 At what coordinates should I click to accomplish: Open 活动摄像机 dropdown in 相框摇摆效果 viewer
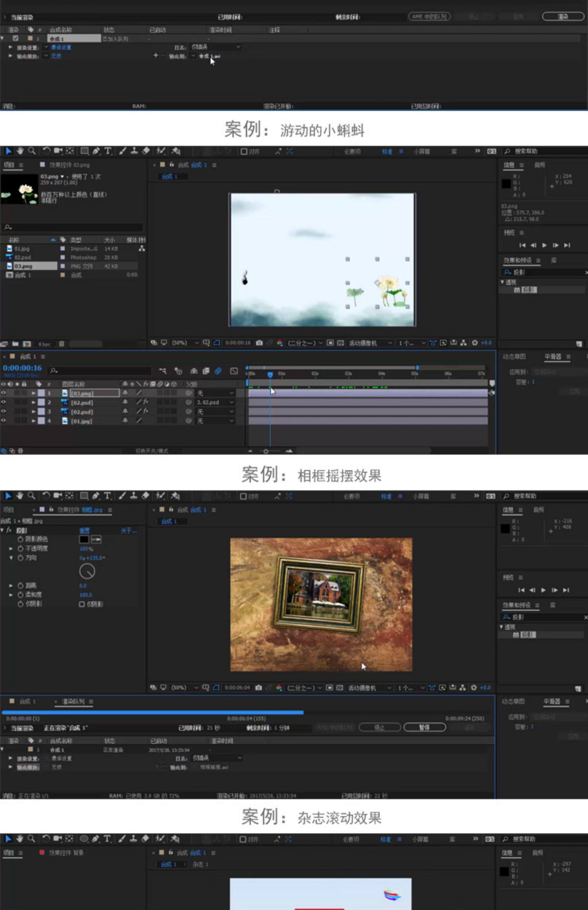coord(370,688)
